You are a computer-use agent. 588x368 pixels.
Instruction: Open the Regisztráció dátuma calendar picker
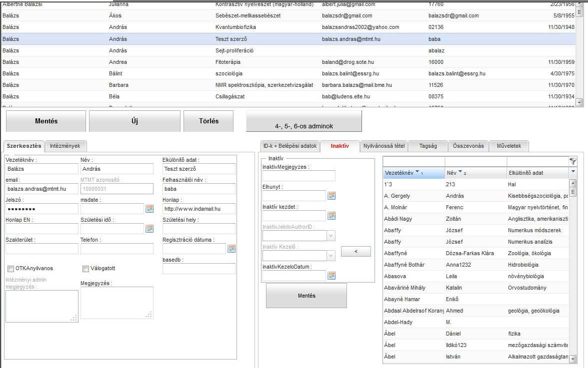pos(231,249)
